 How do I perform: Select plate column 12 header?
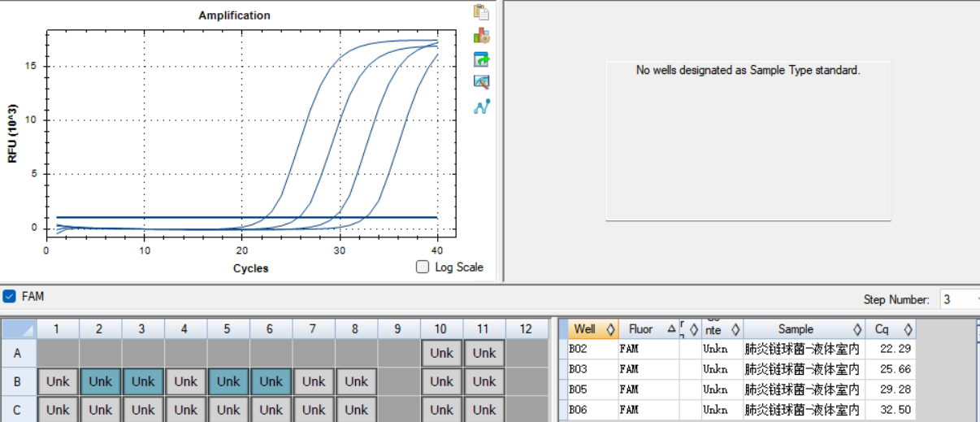point(526,329)
